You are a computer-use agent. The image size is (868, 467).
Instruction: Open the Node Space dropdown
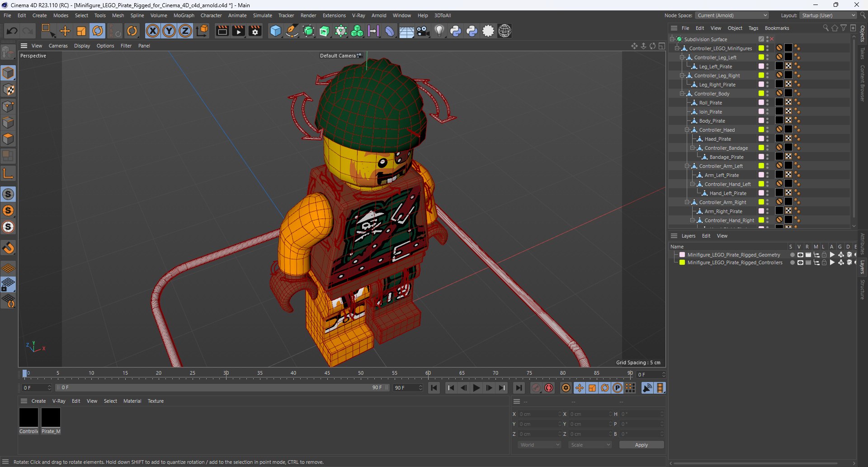tap(732, 15)
